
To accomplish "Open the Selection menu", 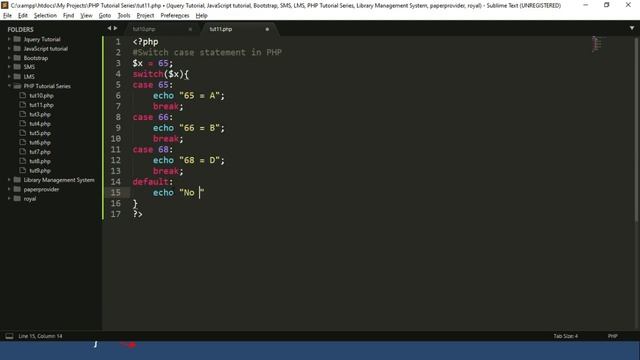I will (45, 16).
